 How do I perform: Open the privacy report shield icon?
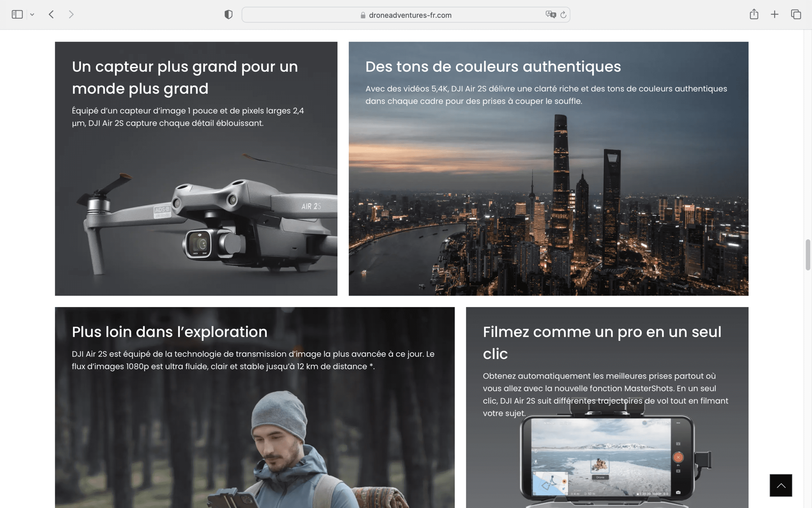point(228,15)
